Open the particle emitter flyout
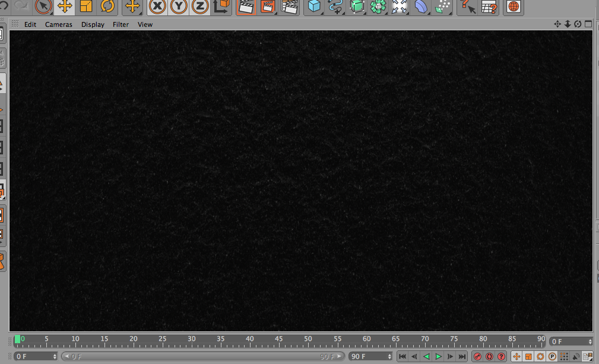599x364 pixels. click(x=442, y=7)
